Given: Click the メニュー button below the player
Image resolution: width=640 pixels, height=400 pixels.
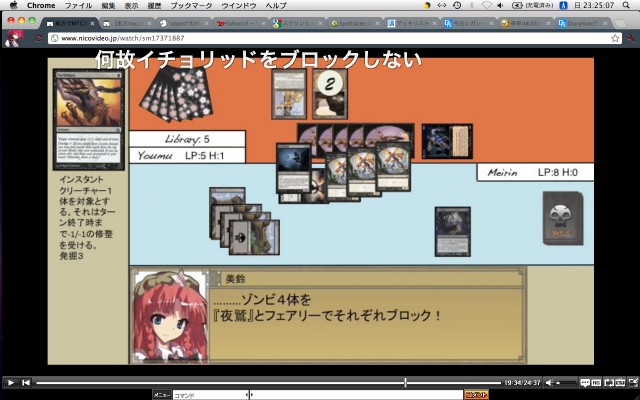Looking at the screenshot, I should (161, 395).
